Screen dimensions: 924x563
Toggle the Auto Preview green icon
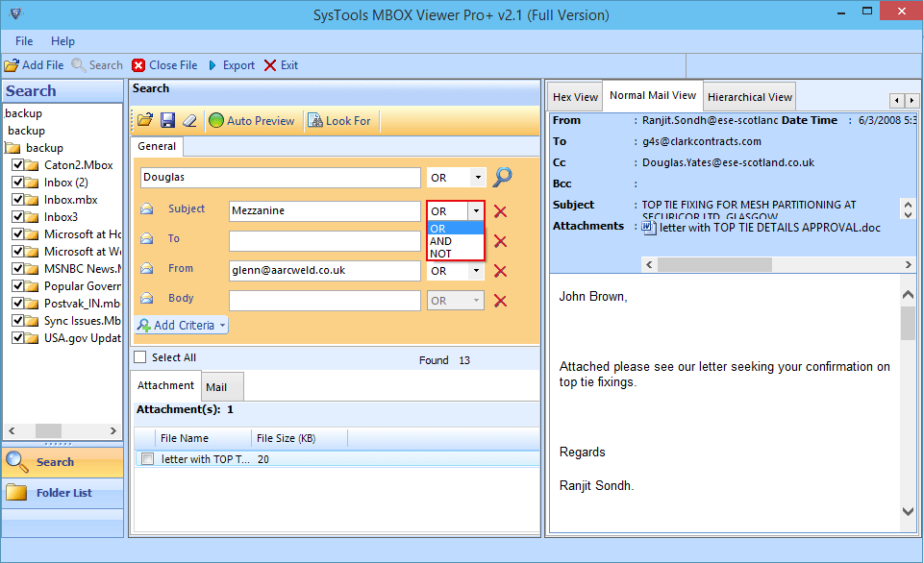click(216, 121)
